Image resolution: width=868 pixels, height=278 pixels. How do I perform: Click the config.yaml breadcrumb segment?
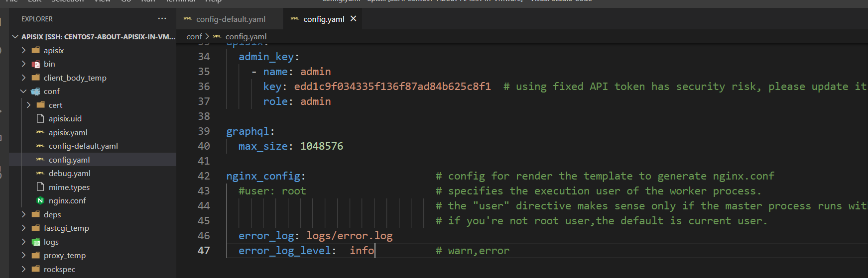tap(246, 36)
